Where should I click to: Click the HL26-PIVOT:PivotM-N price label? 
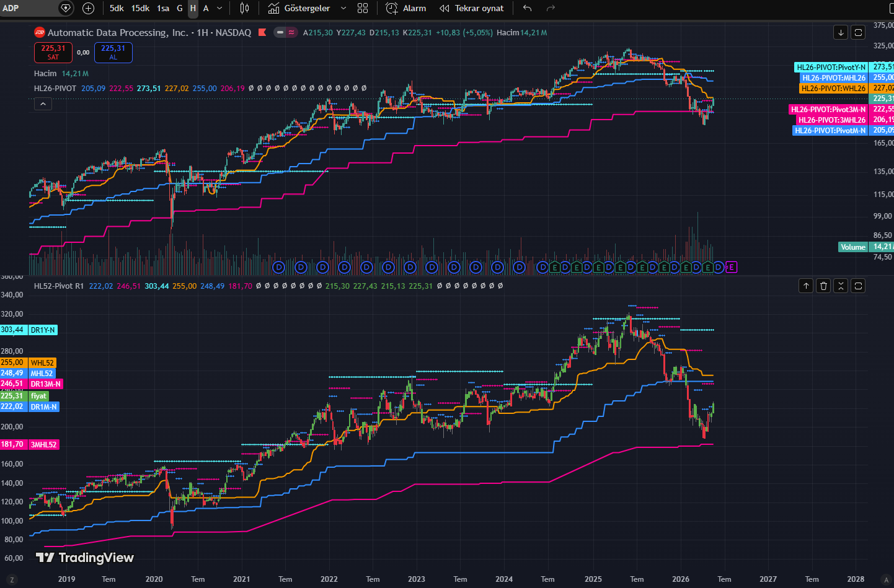point(830,130)
